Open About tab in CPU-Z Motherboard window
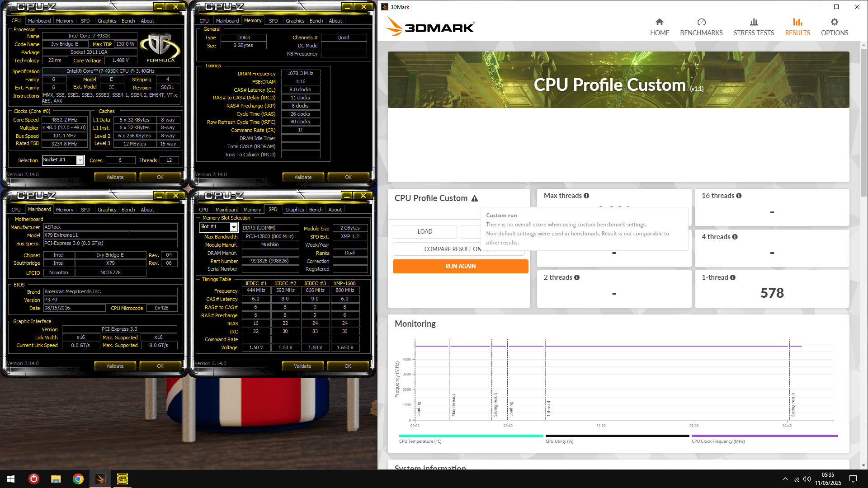The height and width of the screenshot is (488, 868). point(147,210)
